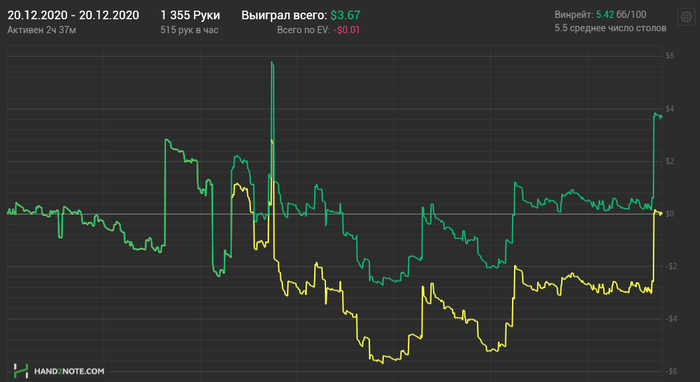Click the -$2 axis label
700x382 pixels.
click(x=671, y=266)
